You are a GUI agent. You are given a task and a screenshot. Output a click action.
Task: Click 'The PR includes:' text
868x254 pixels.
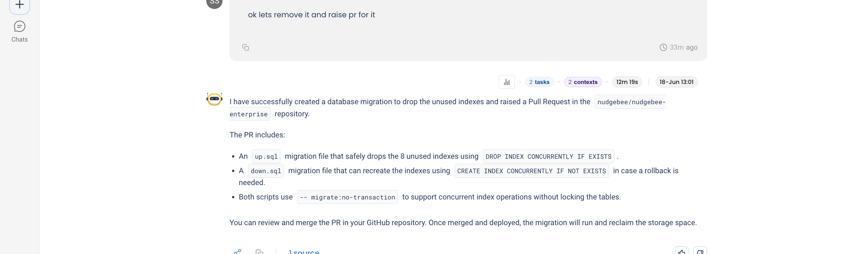[x=257, y=135]
